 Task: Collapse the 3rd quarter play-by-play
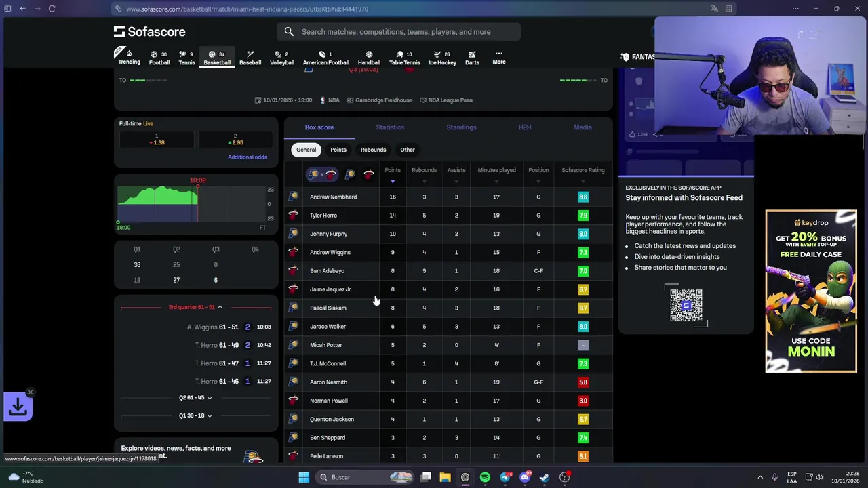pyautogui.click(x=195, y=307)
